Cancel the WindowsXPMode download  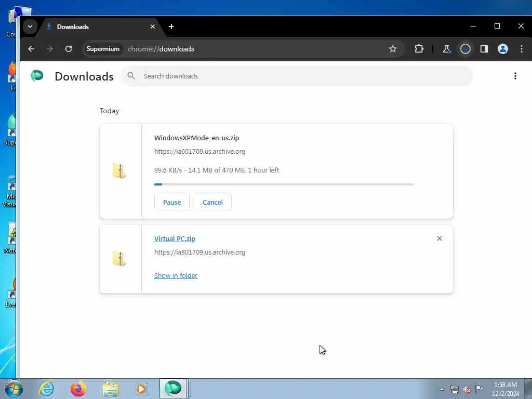[212, 202]
